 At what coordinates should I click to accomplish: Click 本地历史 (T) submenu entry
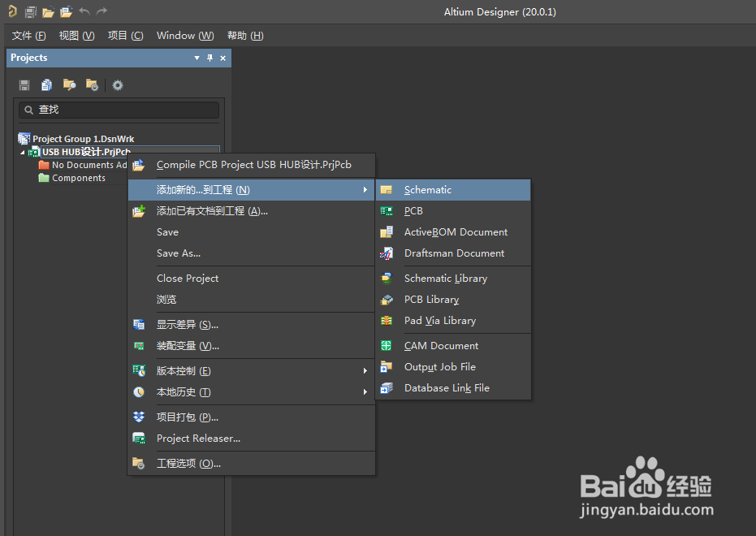tap(251, 392)
